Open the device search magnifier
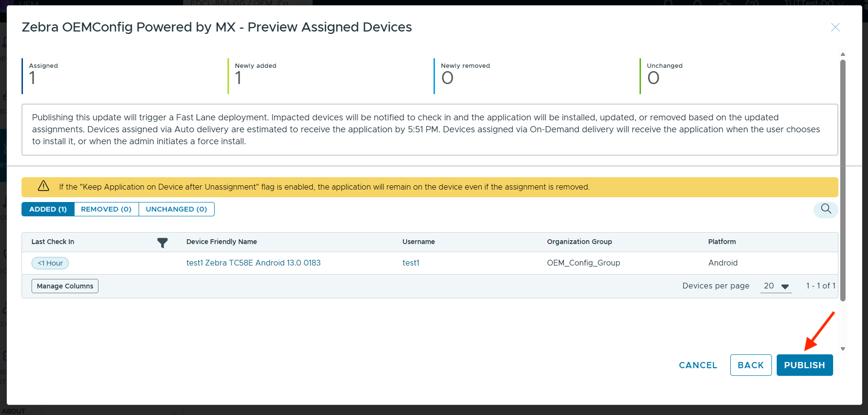This screenshot has width=868, height=415. [825, 209]
